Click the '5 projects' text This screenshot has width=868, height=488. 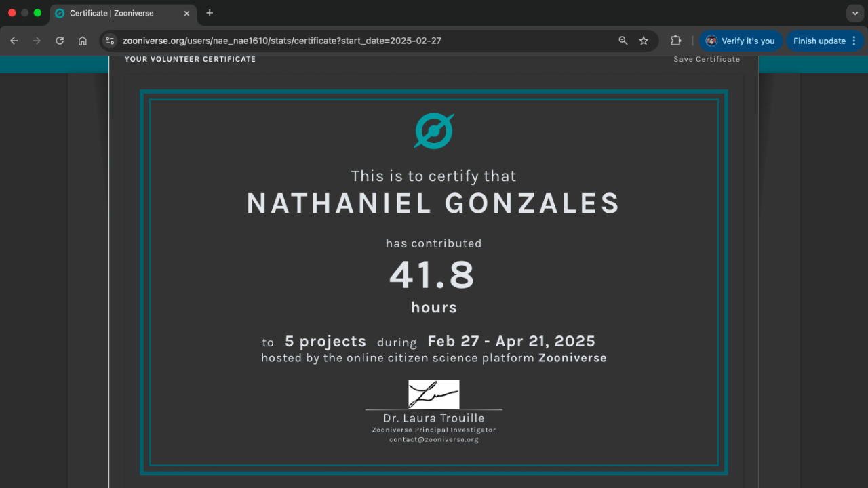pyautogui.click(x=325, y=342)
